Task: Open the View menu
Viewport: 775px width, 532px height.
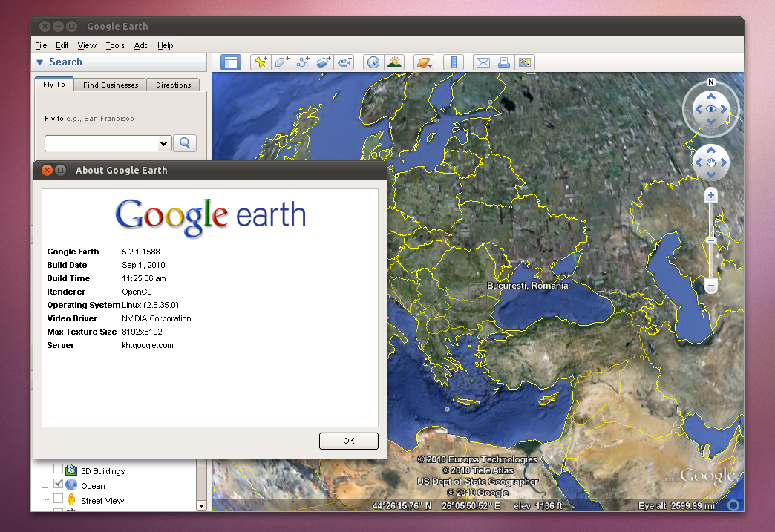Action: pos(87,45)
